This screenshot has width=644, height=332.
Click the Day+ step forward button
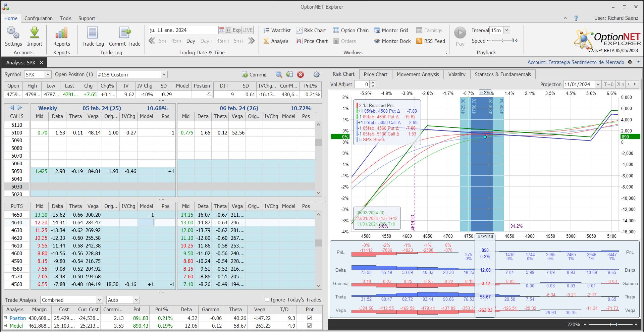(206, 41)
